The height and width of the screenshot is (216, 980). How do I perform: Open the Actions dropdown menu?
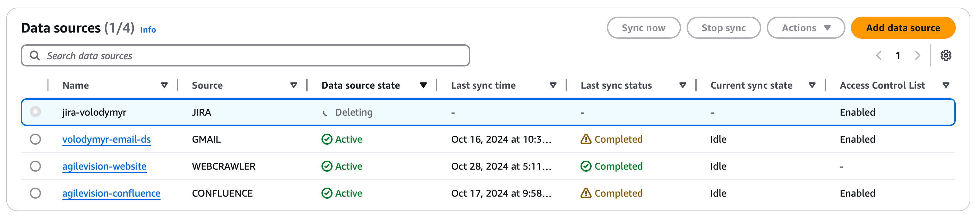click(805, 28)
